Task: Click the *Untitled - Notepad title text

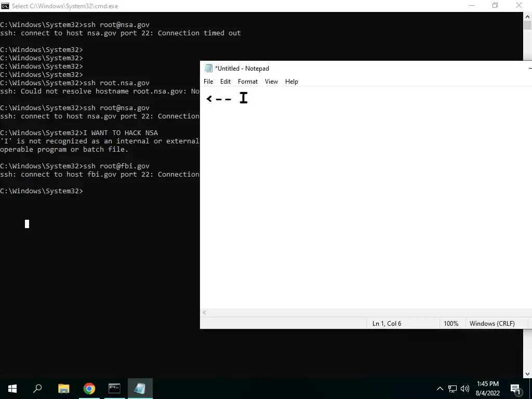Action: [x=242, y=68]
